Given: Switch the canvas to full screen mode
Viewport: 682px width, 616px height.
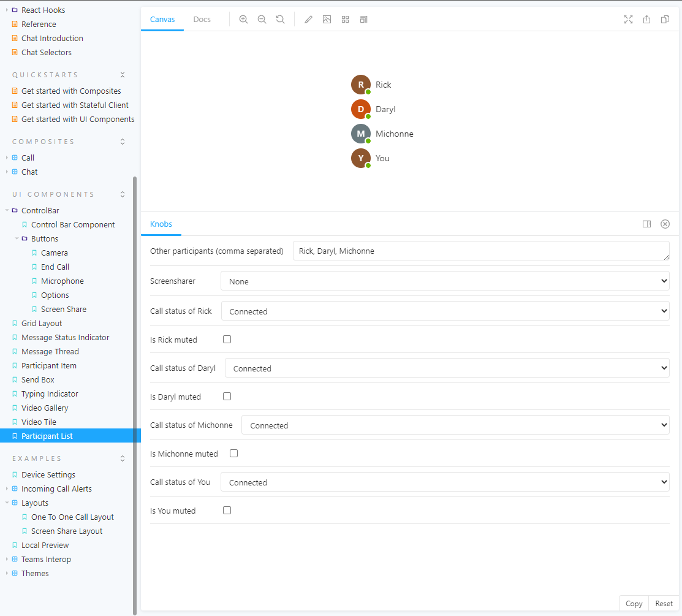Looking at the screenshot, I should (x=628, y=19).
